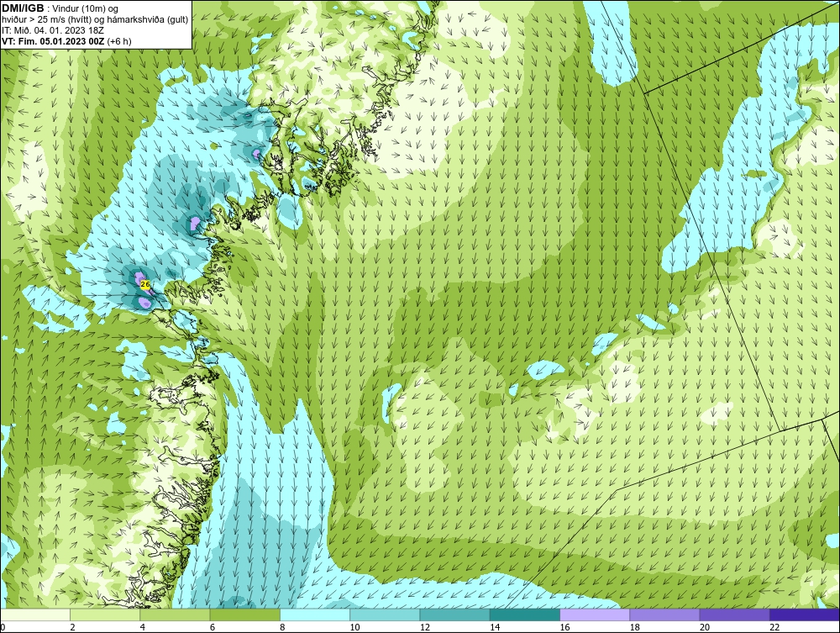Click the legend scale value 8
The image size is (840, 633).
tap(282, 628)
